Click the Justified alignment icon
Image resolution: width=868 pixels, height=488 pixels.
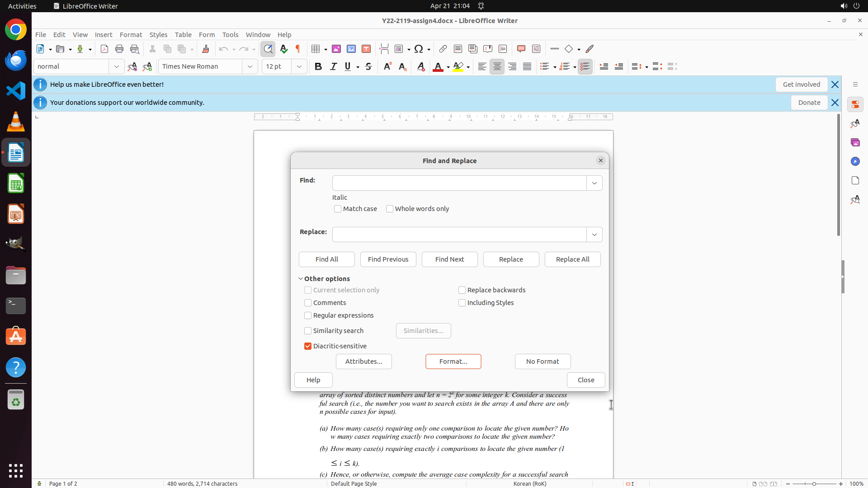[527, 66]
